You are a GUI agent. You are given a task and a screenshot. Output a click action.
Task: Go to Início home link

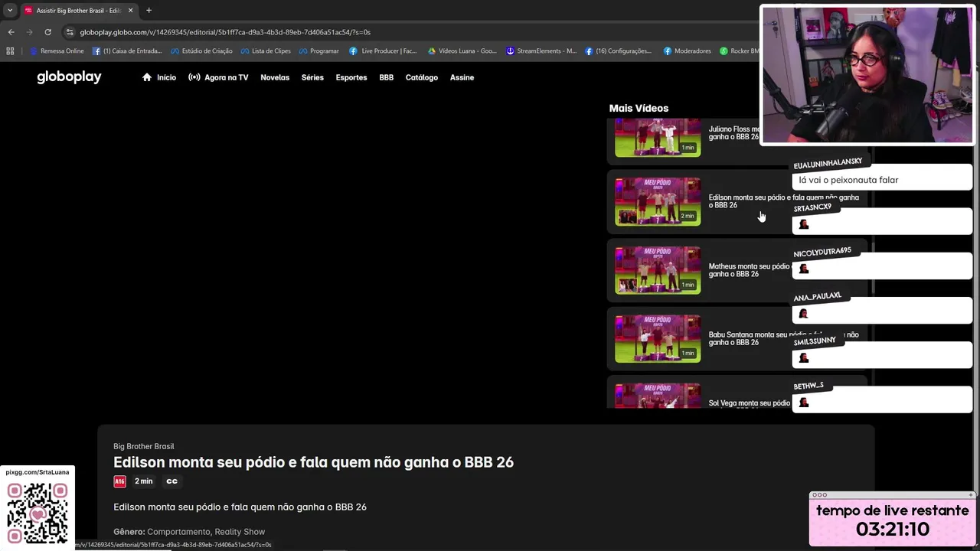159,77
